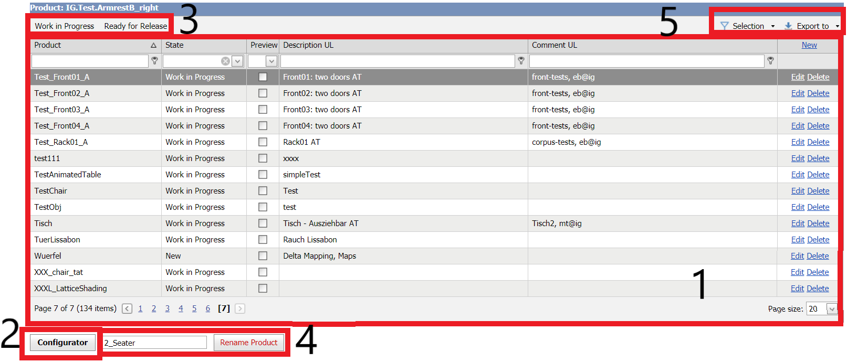Expand the Page size dropdown

[831, 309]
